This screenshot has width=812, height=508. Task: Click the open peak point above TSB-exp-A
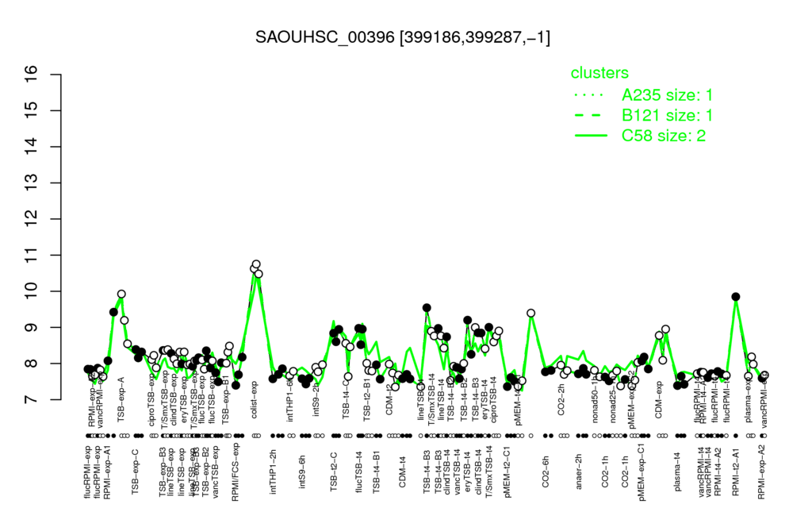pyautogui.click(x=121, y=294)
